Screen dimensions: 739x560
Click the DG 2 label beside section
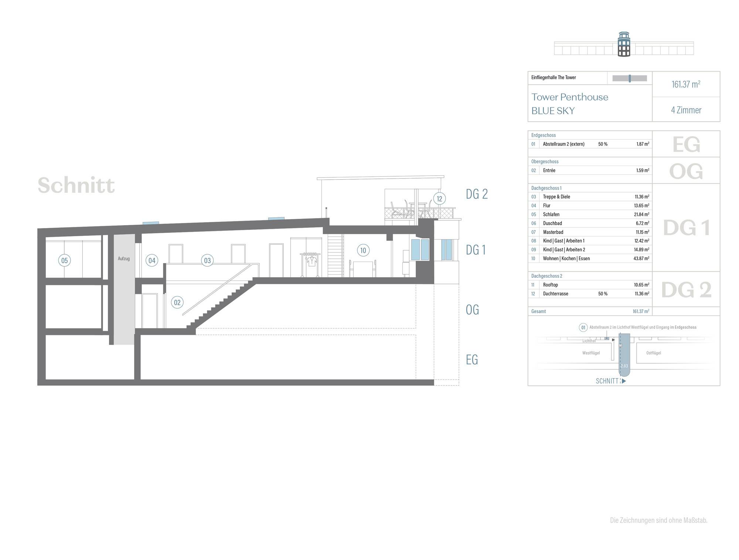coord(477,194)
